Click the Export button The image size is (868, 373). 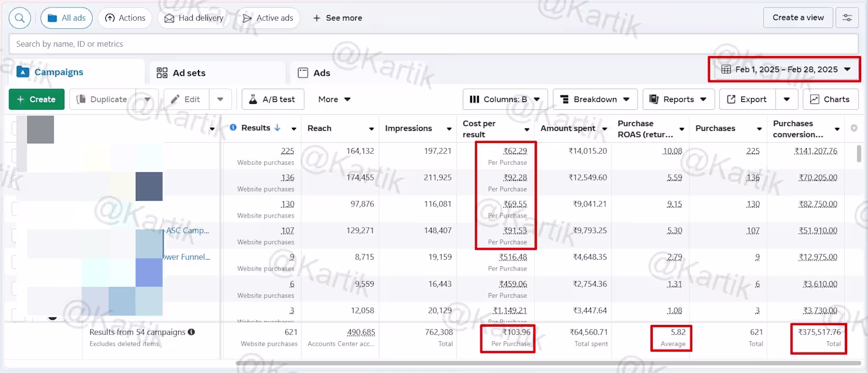(x=746, y=99)
